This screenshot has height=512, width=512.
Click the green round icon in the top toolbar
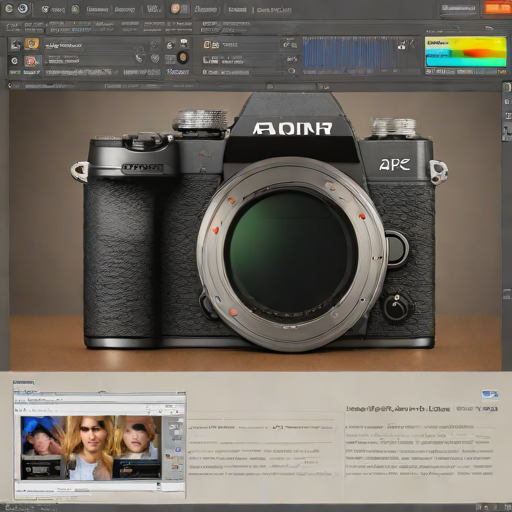click(x=75, y=9)
